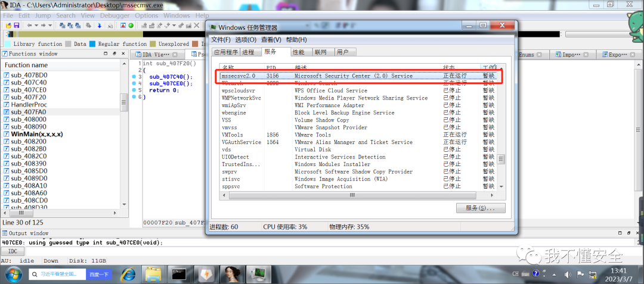644x284 pixels.
Task: Close the Functions window panel
Action: pos(122,54)
